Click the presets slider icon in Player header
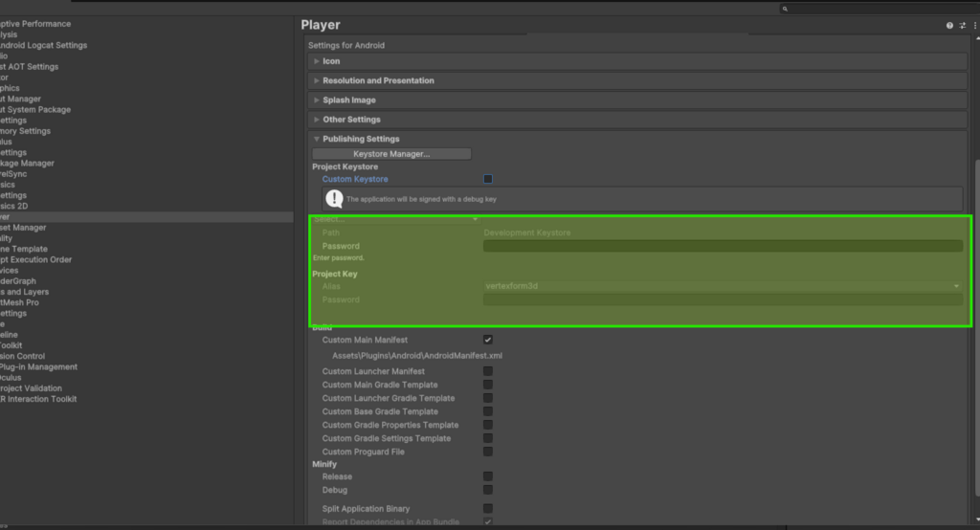 (x=963, y=26)
